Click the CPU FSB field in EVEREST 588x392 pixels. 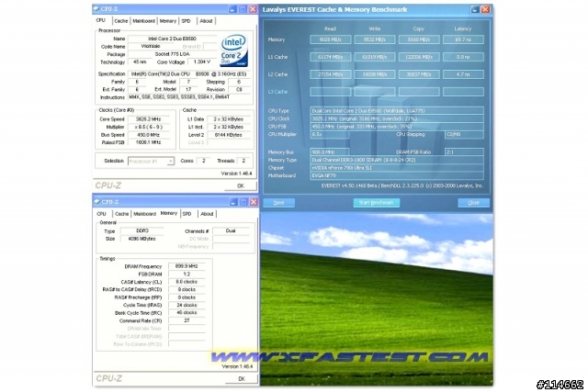click(397, 127)
